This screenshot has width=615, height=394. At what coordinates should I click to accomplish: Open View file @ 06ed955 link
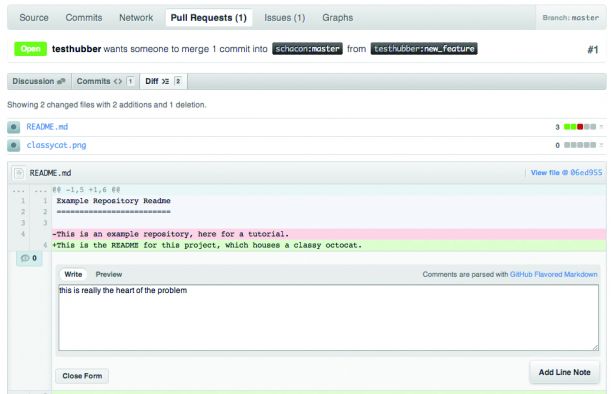pyautogui.click(x=566, y=172)
